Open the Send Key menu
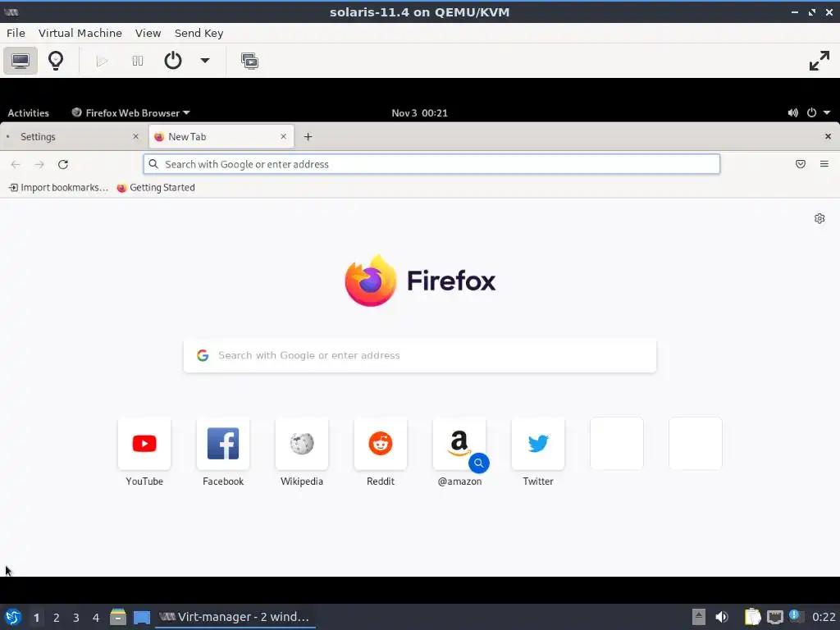 tap(199, 33)
